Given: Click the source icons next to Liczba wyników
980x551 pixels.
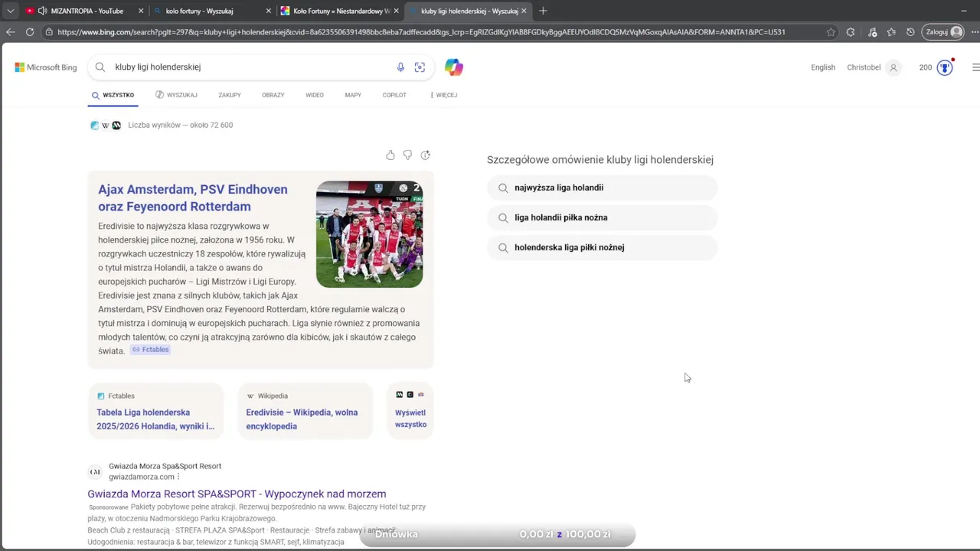Looking at the screenshot, I should click(x=106, y=125).
